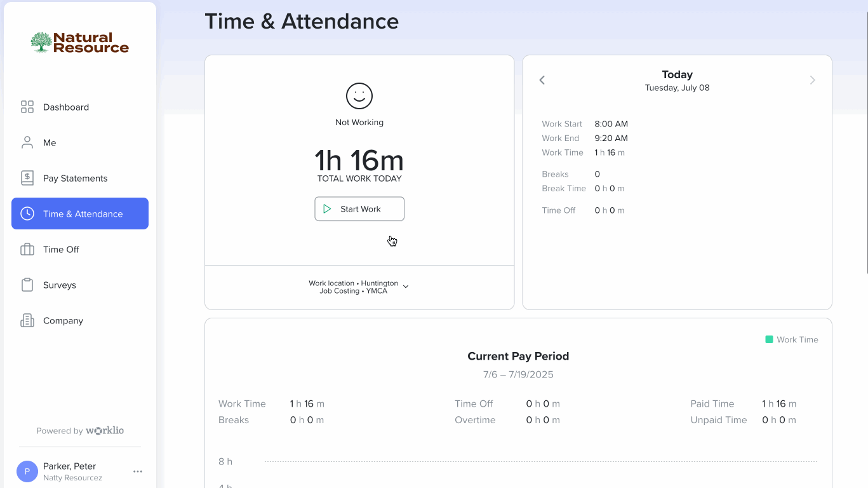The width and height of the screenshot is (868, 488).
Task: Select the Time Off briefcase icon
Action: [x=27, y=249]
